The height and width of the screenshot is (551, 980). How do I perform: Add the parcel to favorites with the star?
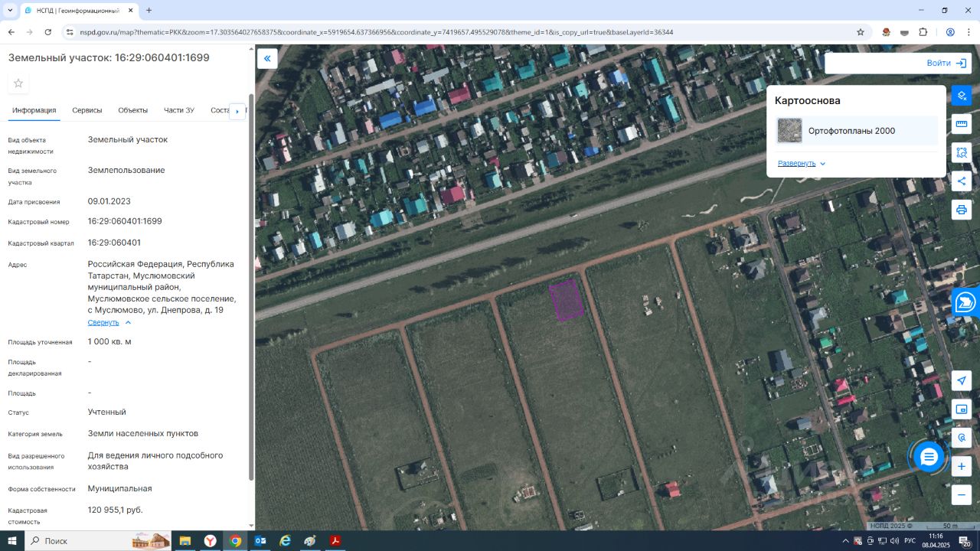18,83
